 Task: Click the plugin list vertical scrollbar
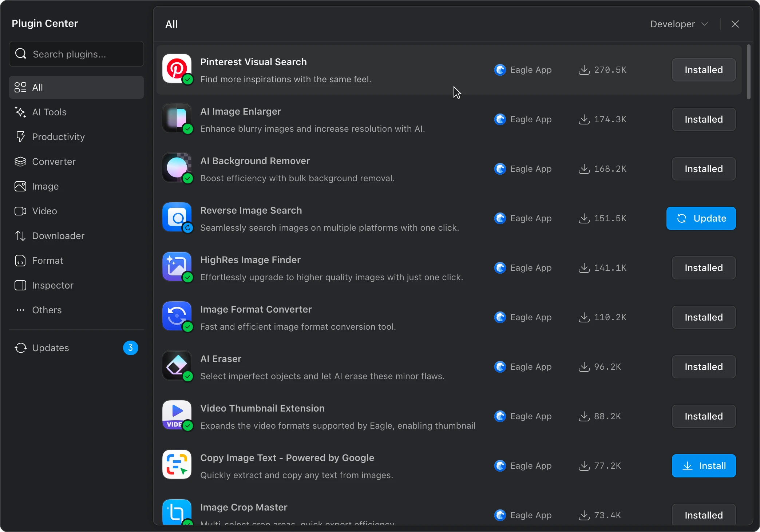tap(748, 72)
